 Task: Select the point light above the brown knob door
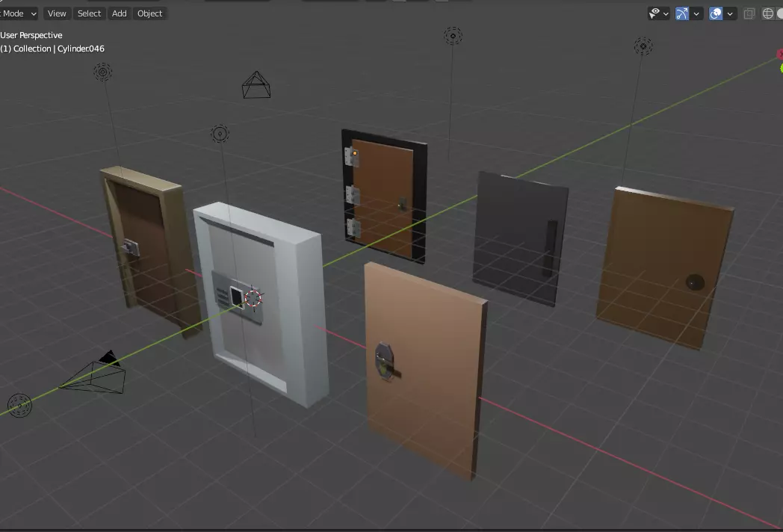[643, 46]
